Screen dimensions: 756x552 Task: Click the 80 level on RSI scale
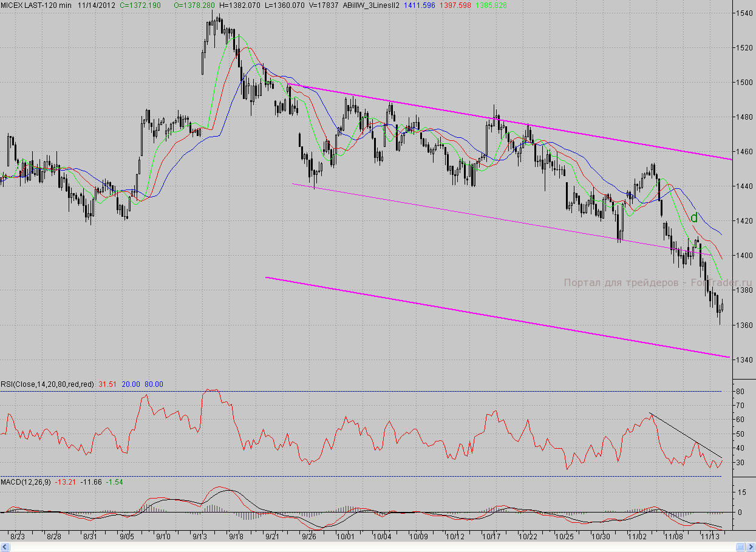738,392
